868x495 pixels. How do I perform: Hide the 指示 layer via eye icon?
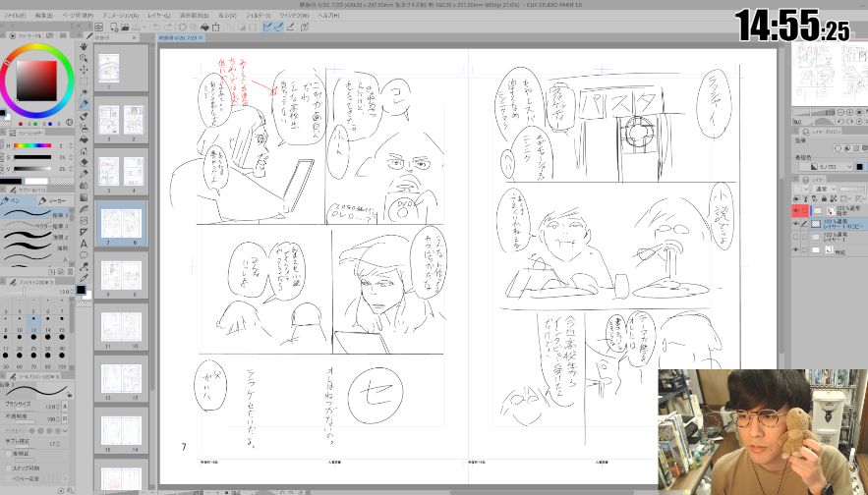(796, 211)
